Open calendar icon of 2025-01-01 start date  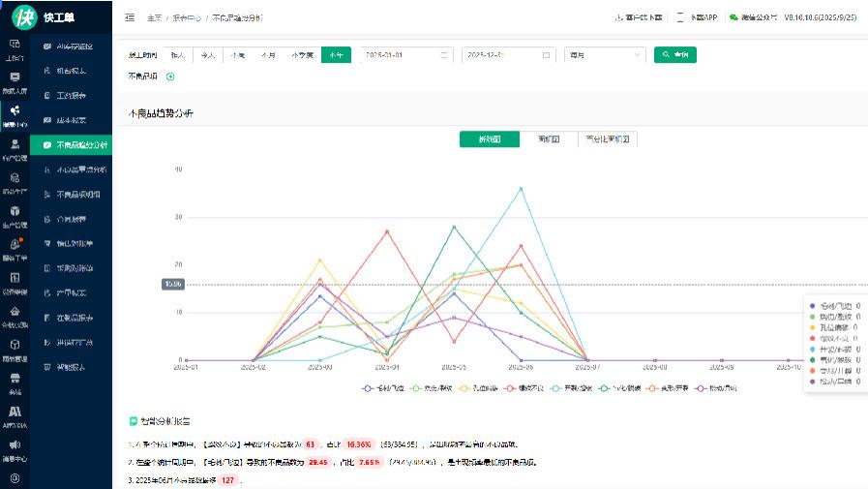point(444,55)
